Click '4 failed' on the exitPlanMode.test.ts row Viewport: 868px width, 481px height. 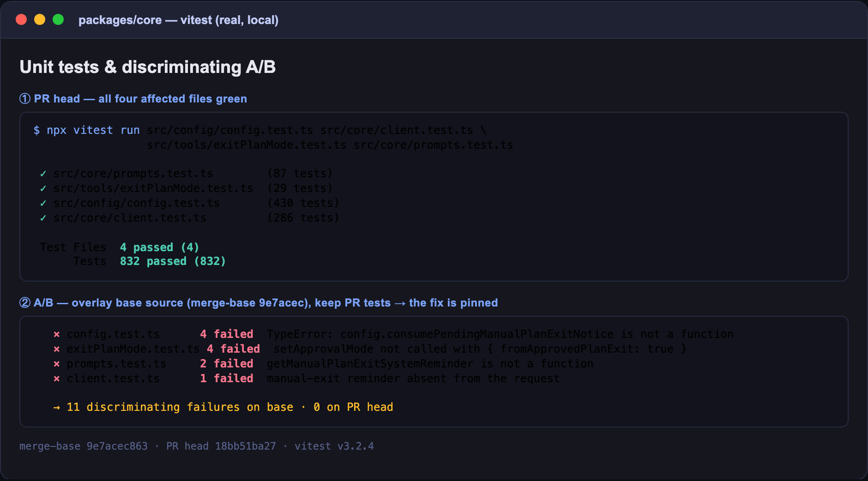click(233, 349)
